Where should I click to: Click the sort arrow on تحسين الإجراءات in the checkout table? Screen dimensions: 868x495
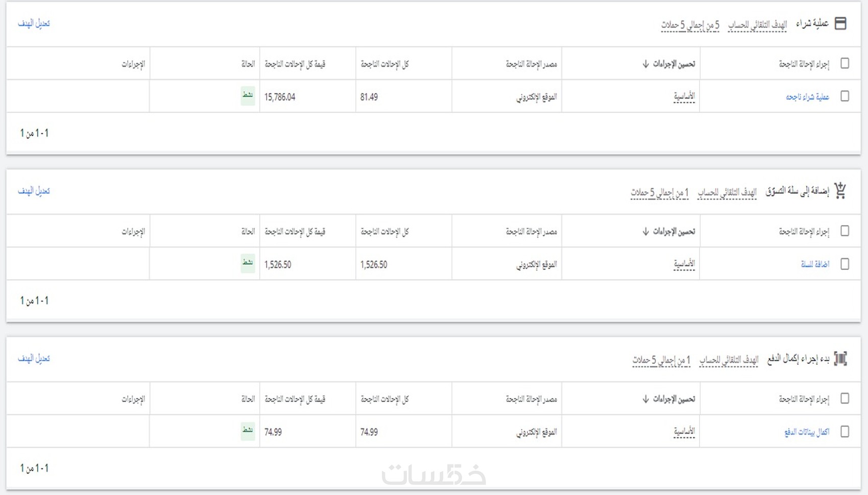coord(645,399)
